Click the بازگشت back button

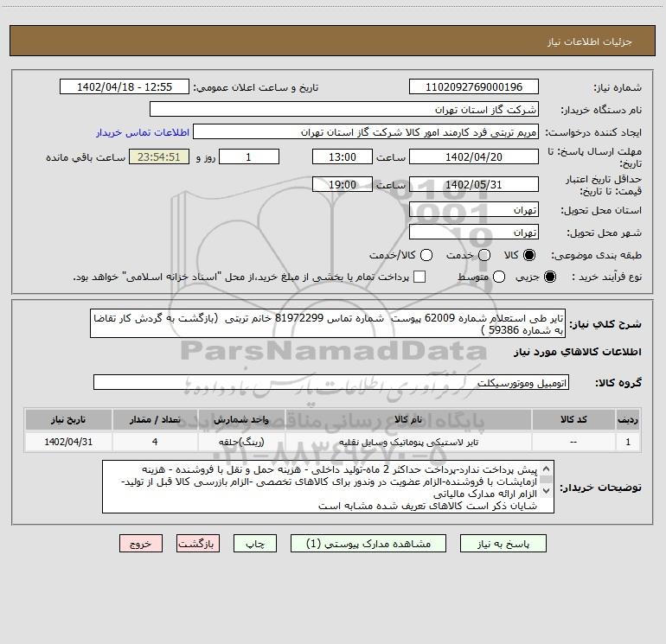point(198,544)
